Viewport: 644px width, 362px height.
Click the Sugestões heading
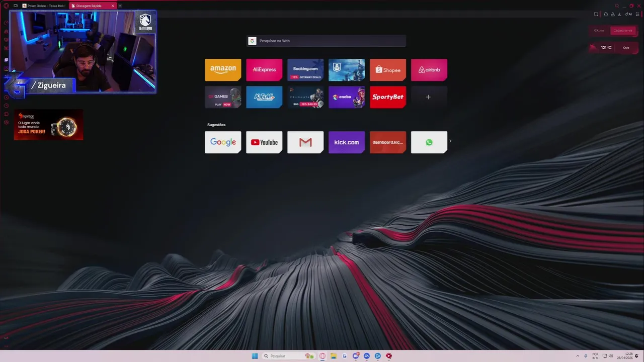click(x=216, y=125)
